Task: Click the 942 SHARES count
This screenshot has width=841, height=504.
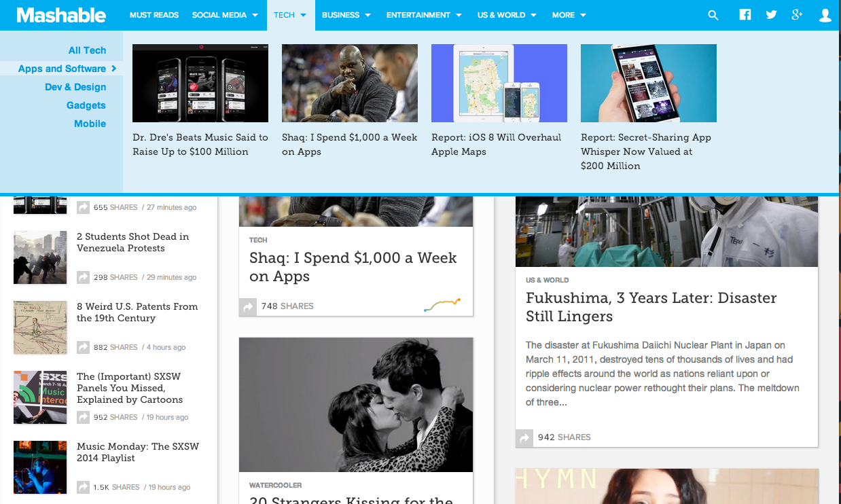Action: [565, 437]
